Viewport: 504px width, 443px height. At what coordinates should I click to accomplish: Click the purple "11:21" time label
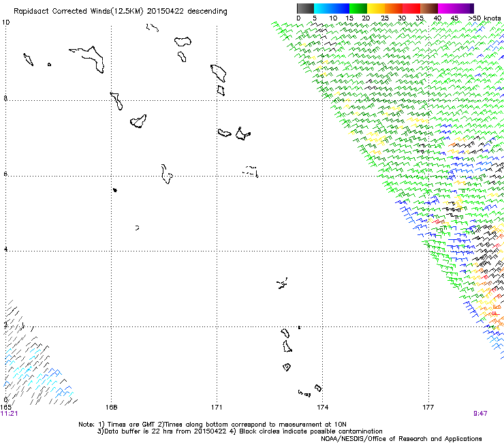(9, 414)
